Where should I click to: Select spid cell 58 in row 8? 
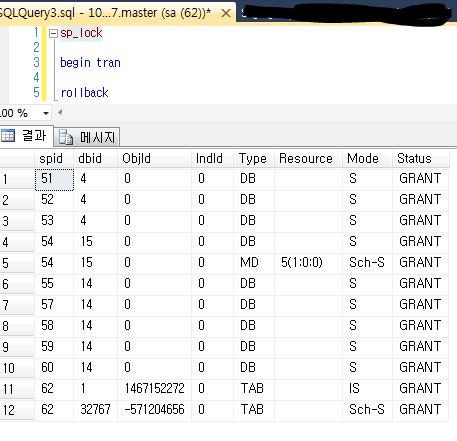(54, 326)
